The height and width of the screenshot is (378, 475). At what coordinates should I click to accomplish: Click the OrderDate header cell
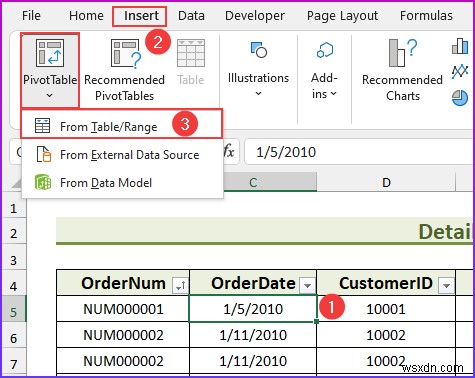pyautogui.click(x=253, y=283)
